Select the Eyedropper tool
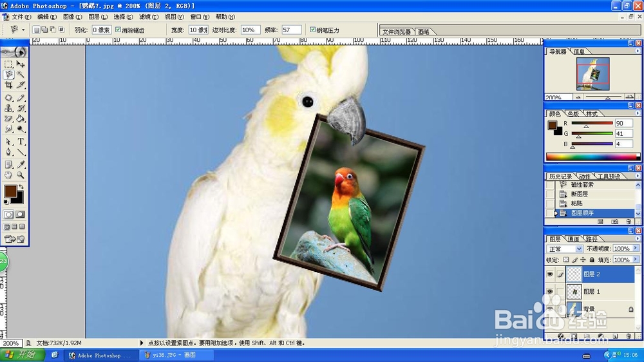This screenshot has width=644, height=362. coord(20,165)
